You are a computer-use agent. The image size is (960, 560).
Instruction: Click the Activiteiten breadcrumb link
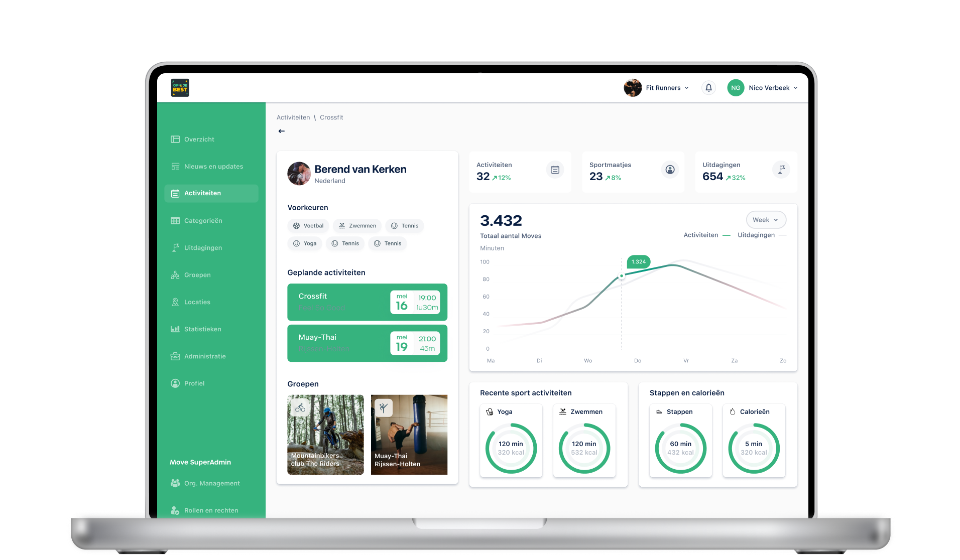click(293, 117)
